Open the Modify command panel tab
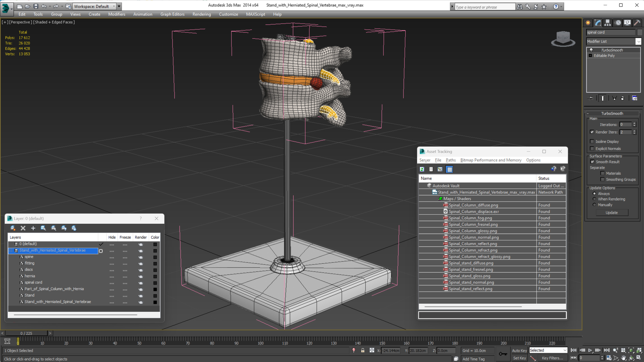This screenshot has width=644, height=362. (598, 23)
